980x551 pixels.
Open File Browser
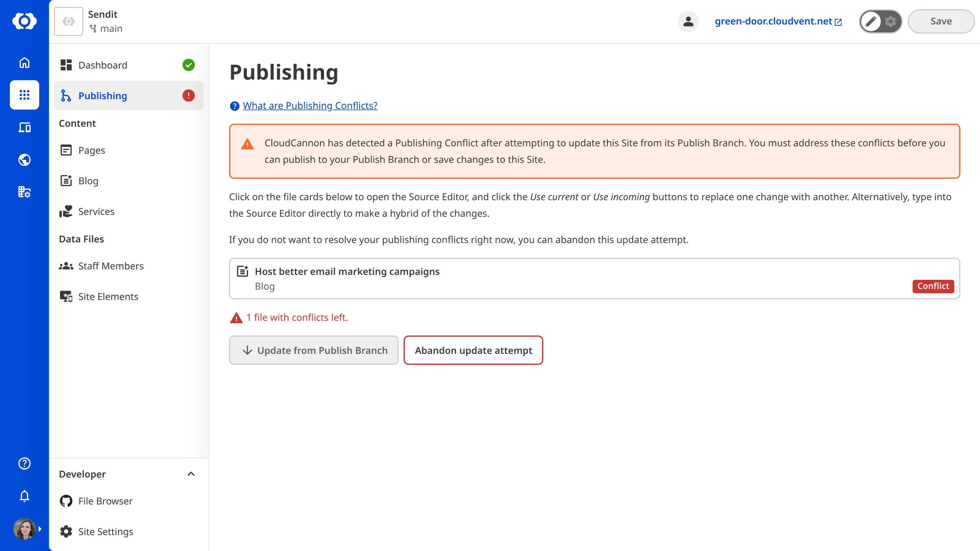[x=129, y=501]
